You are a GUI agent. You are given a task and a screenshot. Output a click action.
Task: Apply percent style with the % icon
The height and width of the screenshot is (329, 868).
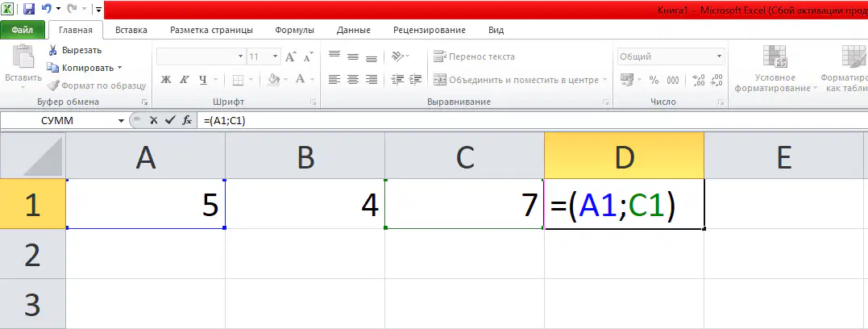point(654,80)
